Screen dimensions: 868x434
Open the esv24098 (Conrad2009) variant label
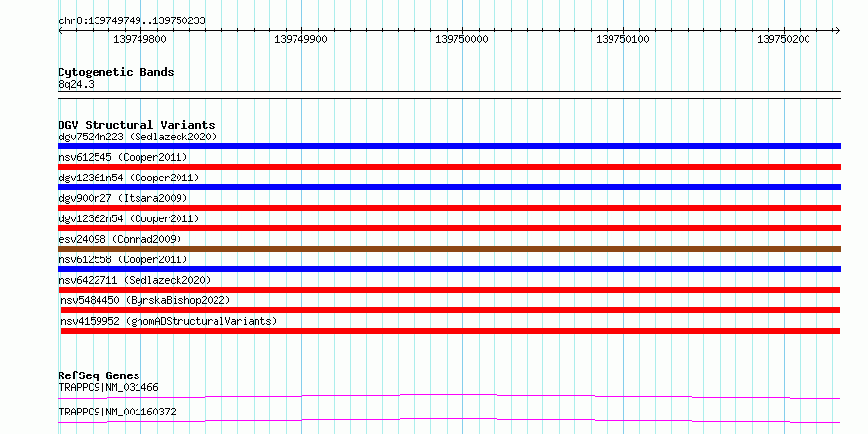pos(120,239)
